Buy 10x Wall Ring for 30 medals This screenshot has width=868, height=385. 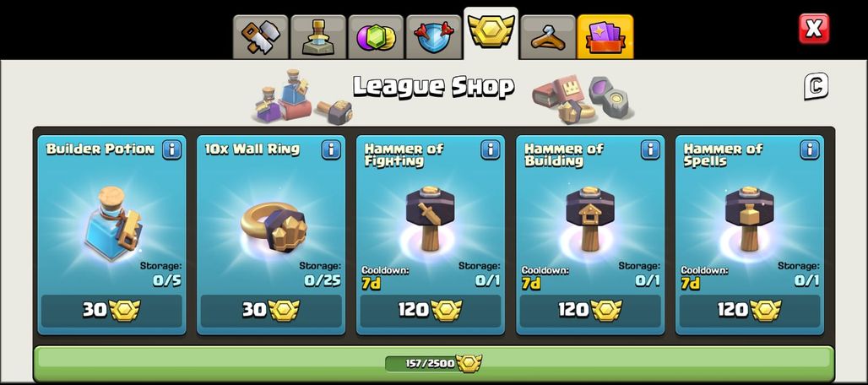[271, 311]
